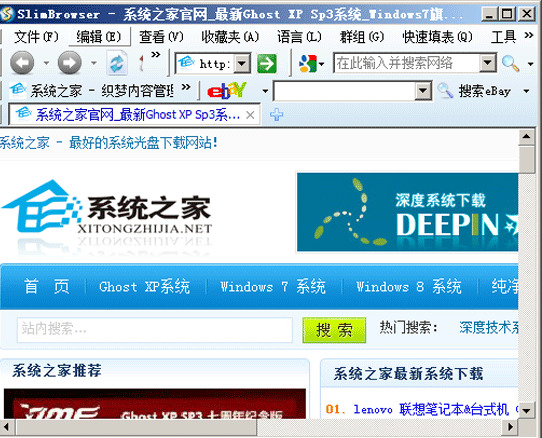The width and height of the screenshot is (542, 438).
Task: Maximize the SlimBrowser window
Action: click(507, 14)
